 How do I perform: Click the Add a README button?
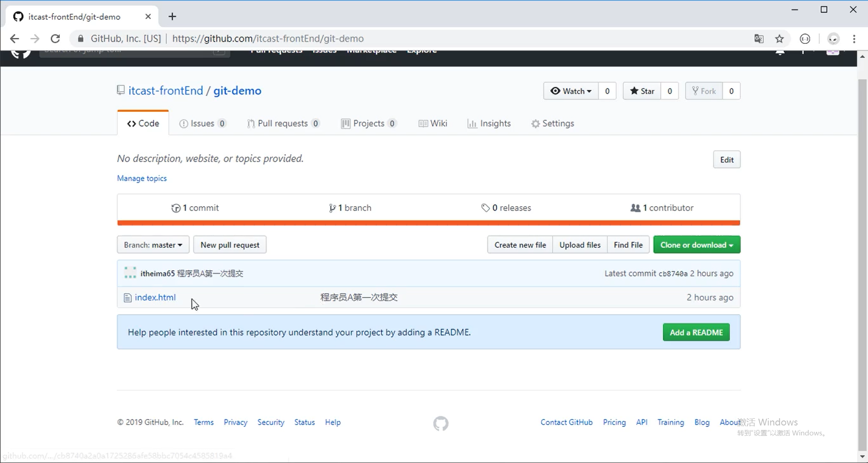point(696,332)
